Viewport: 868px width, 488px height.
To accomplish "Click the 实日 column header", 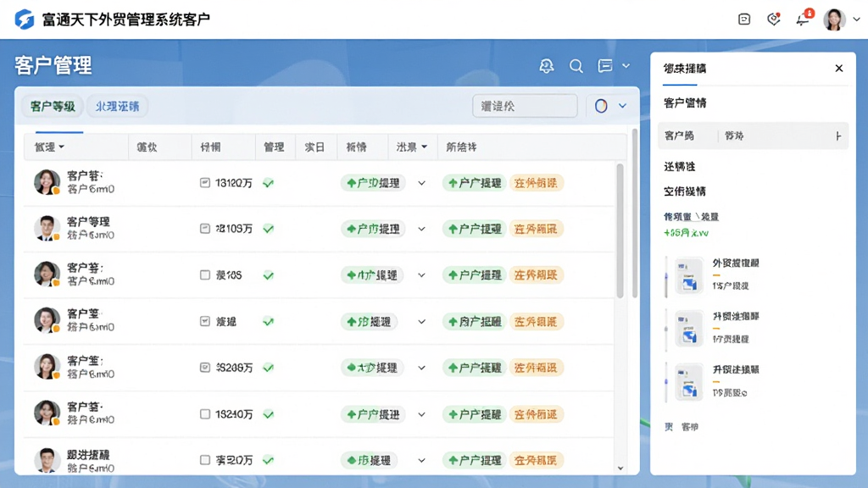I will tap(314, 147).
